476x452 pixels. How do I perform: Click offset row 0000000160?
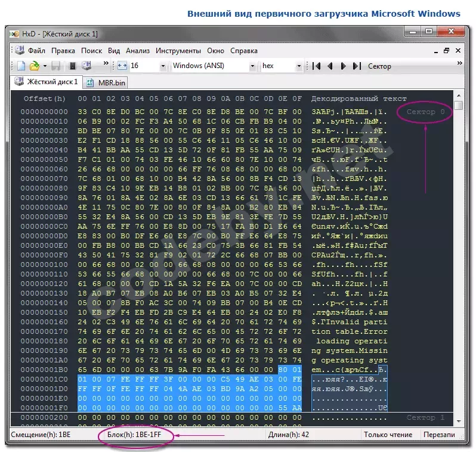pos(44,322)
